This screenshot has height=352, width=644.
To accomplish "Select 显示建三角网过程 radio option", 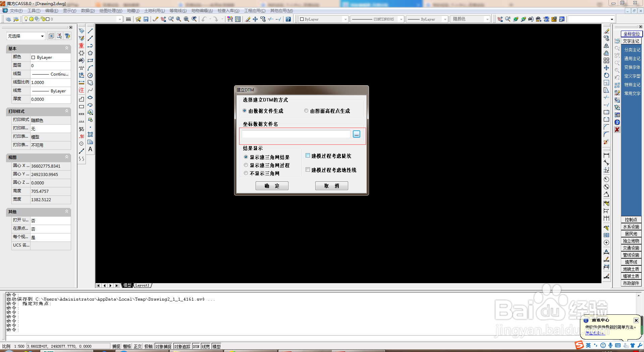I will (x=246, y=165).
